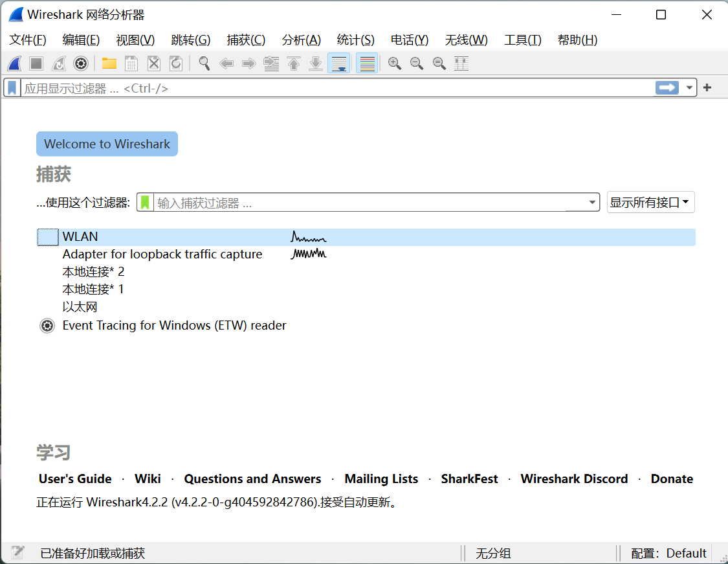Toggle packet colorization rules icon
Image resolution: width=728 pixels, height=564 pixels.
point(368,63)
